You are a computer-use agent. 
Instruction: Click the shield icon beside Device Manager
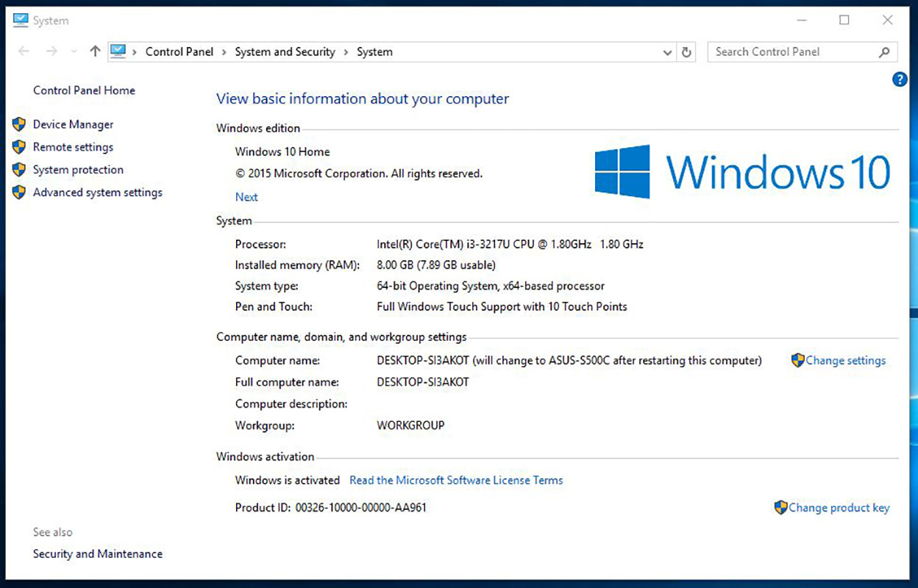click(x=19, y=124)
